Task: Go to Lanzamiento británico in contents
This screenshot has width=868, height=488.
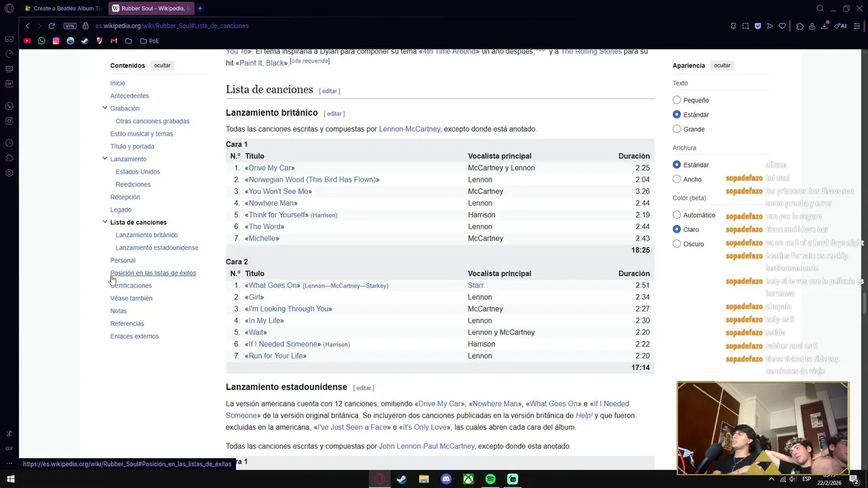Action: (146, 235)
